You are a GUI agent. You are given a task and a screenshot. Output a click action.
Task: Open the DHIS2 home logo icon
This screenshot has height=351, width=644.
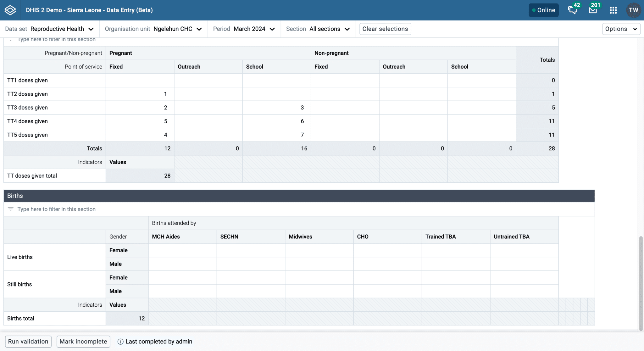(10, 10)
